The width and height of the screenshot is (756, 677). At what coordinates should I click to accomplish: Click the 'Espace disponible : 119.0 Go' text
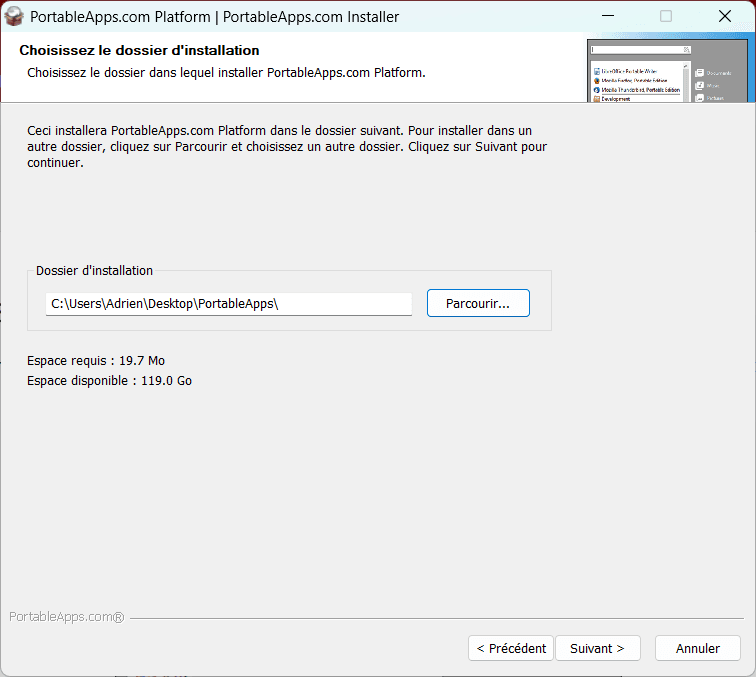pos(109,381)
